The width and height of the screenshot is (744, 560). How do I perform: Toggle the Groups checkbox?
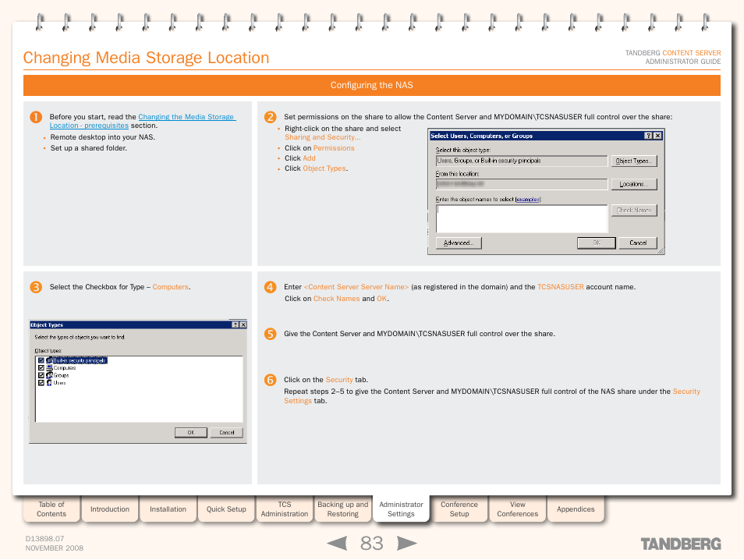41,375
